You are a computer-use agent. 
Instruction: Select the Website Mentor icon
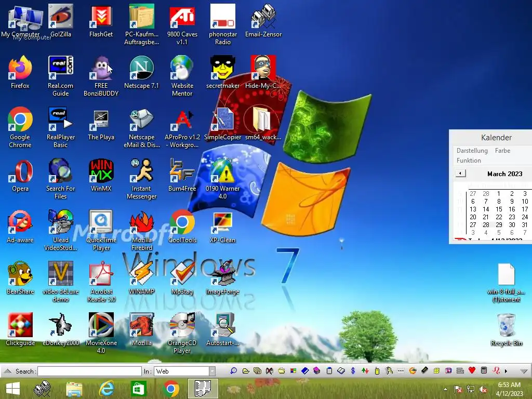point(182,76)
